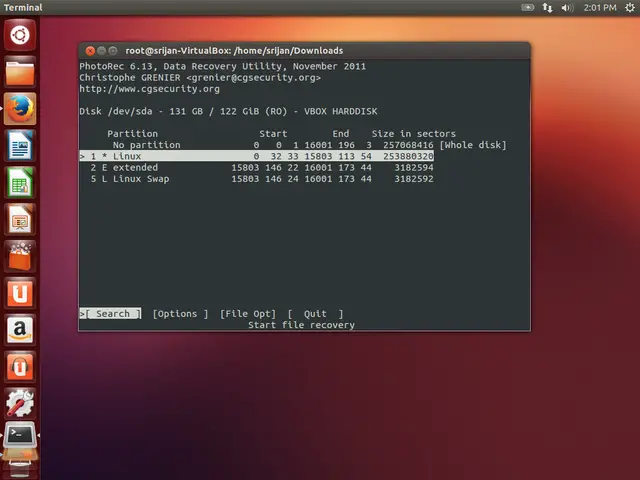This screenshot has width=640, height=480.
Task: Open LibreOffice Writer launcher icon
Action: click(20, 146)
